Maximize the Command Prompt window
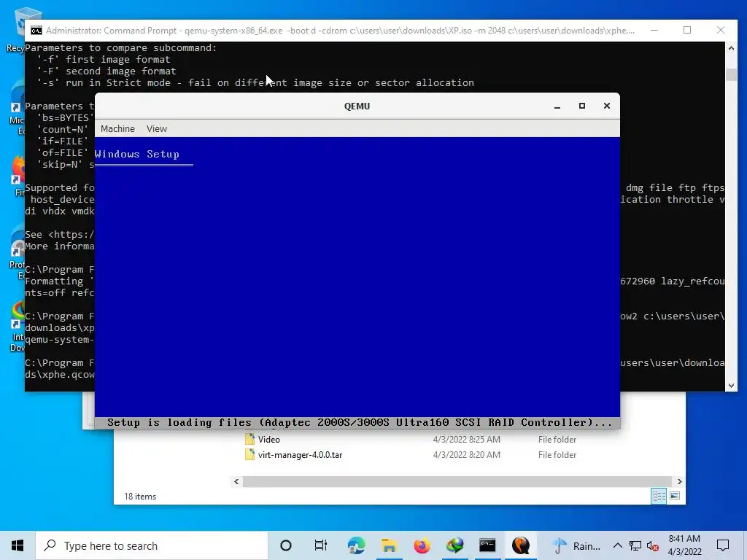Screen dimensions: 747x560 click(687, 30)
